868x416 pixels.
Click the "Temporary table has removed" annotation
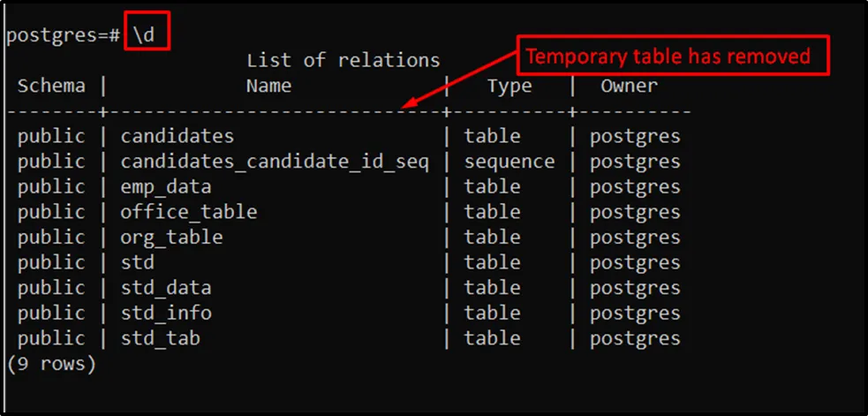[668, 57]
